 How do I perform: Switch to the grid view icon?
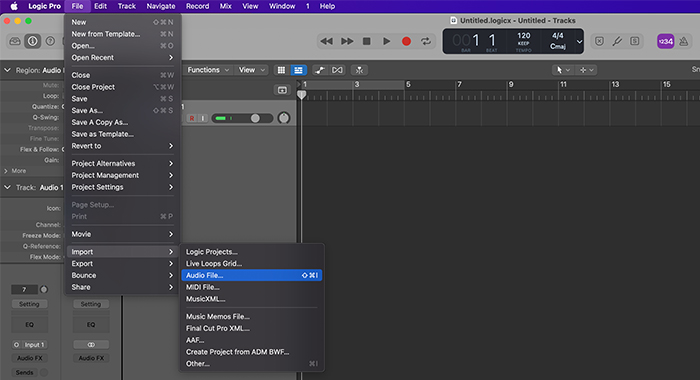(x=281, y=70)
